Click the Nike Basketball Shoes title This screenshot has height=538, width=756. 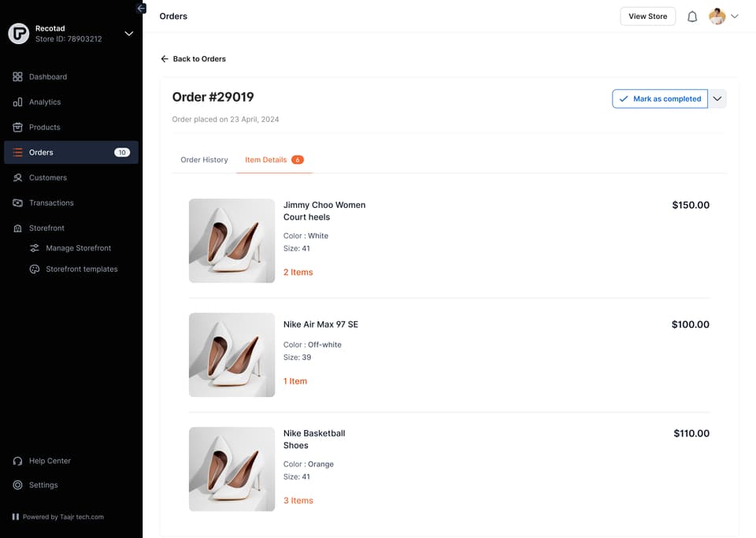(x=314, y=440)
